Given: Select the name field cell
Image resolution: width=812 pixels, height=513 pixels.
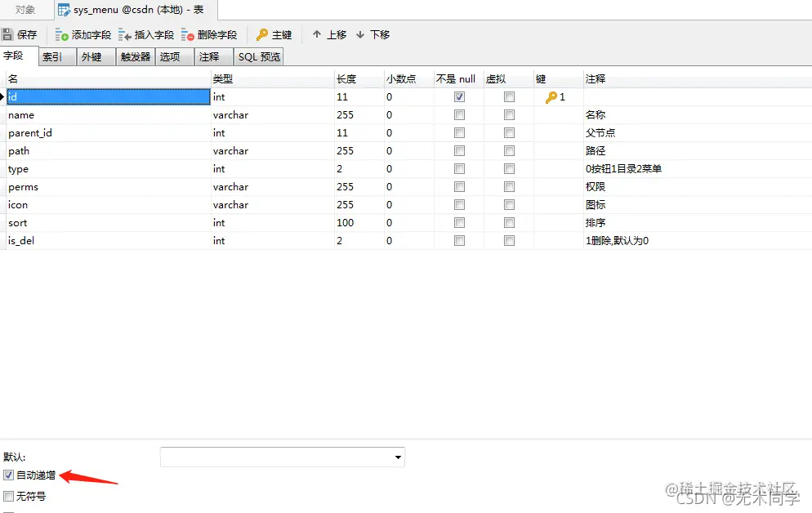Looking at the screenshot, I should point(109,115).
